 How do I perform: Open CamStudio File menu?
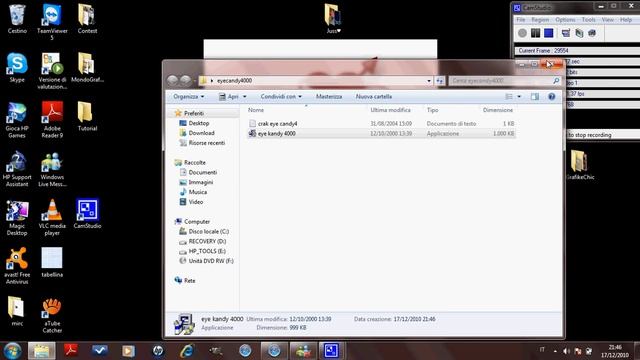click(521, 20)
